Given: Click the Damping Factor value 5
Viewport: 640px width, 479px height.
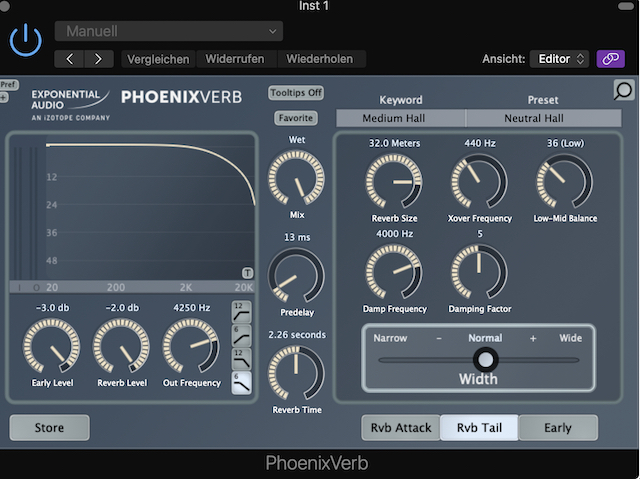Looking at the screenshot, I should [x=480, y=234].
